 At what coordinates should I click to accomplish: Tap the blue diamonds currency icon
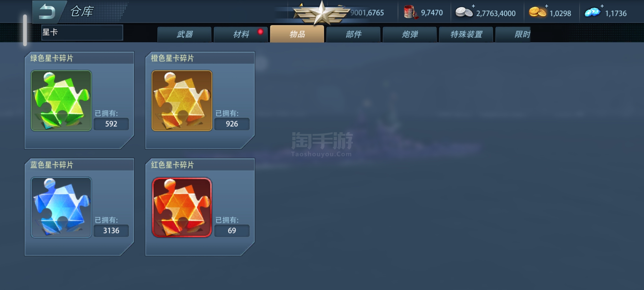click(592, 12)
